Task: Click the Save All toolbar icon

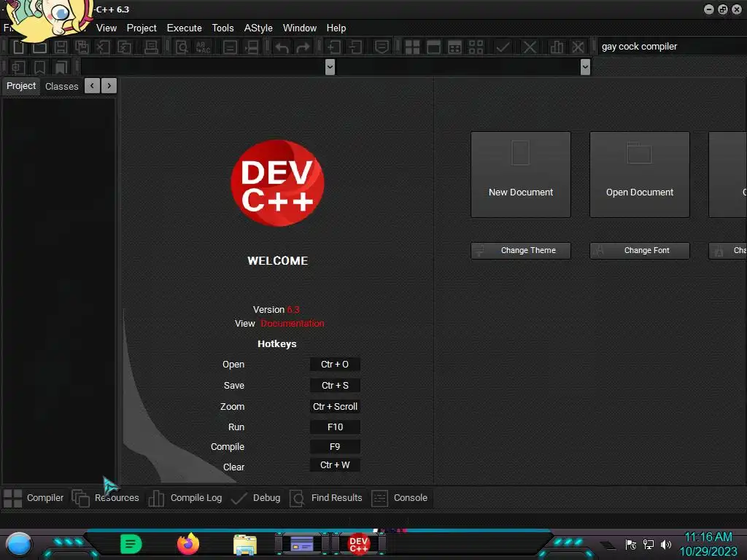Action: coord(82,47)
